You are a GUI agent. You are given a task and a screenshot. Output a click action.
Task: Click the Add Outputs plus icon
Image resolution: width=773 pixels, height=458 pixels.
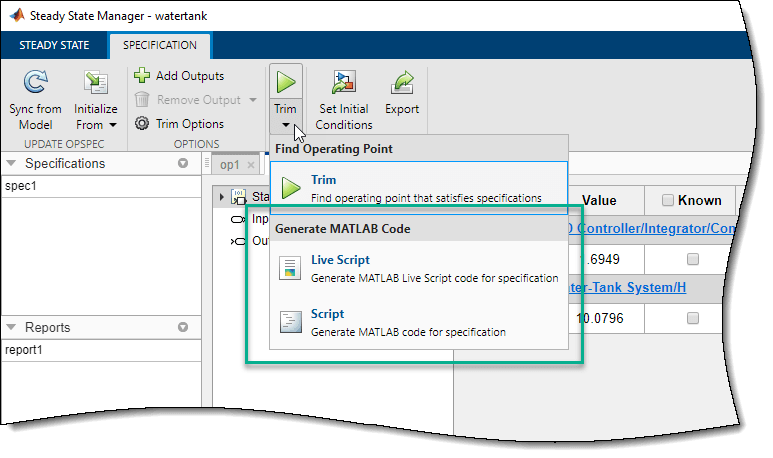(x=142, y=76)
